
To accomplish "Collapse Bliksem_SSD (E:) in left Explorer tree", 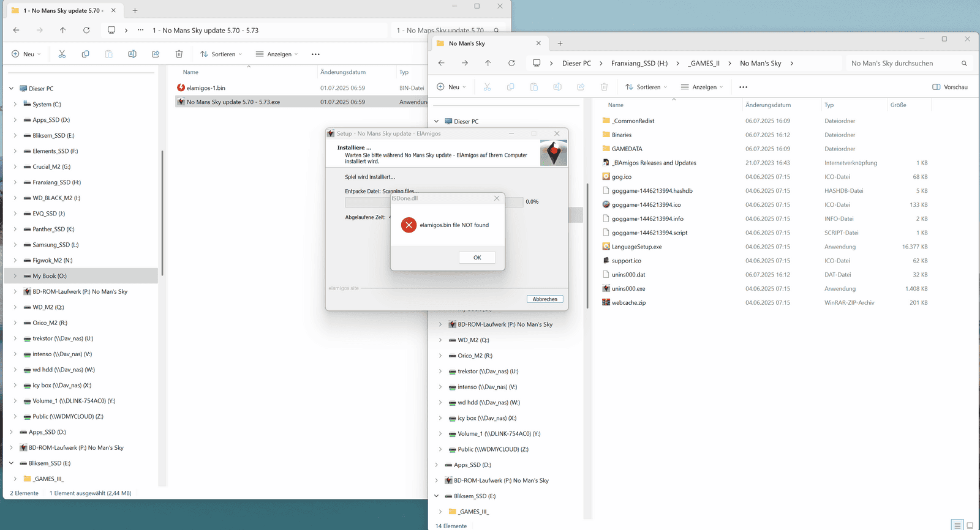I will point(11,463).
